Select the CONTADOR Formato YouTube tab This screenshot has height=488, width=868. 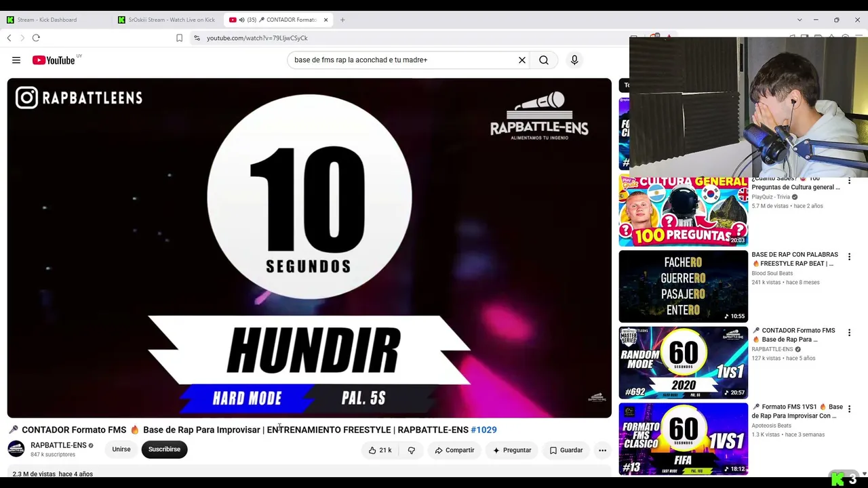[x=278, y=20]
